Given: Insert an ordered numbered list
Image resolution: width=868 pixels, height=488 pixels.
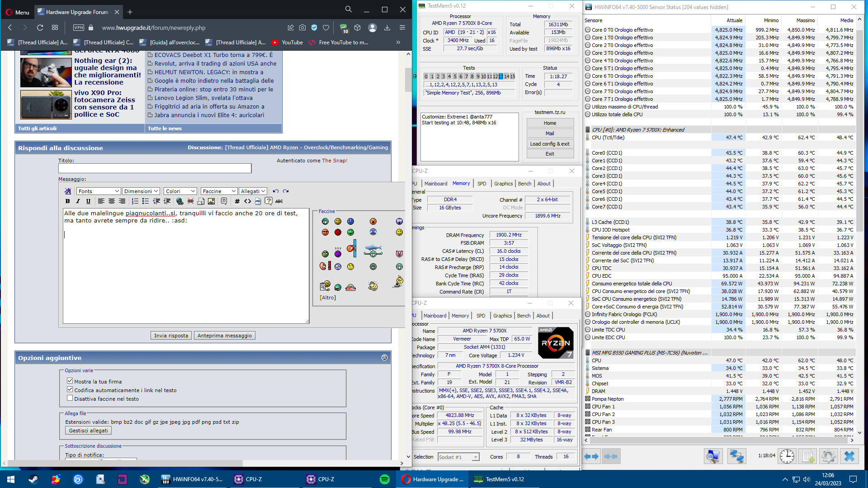Looking at the screenshot, I should 135,201.
